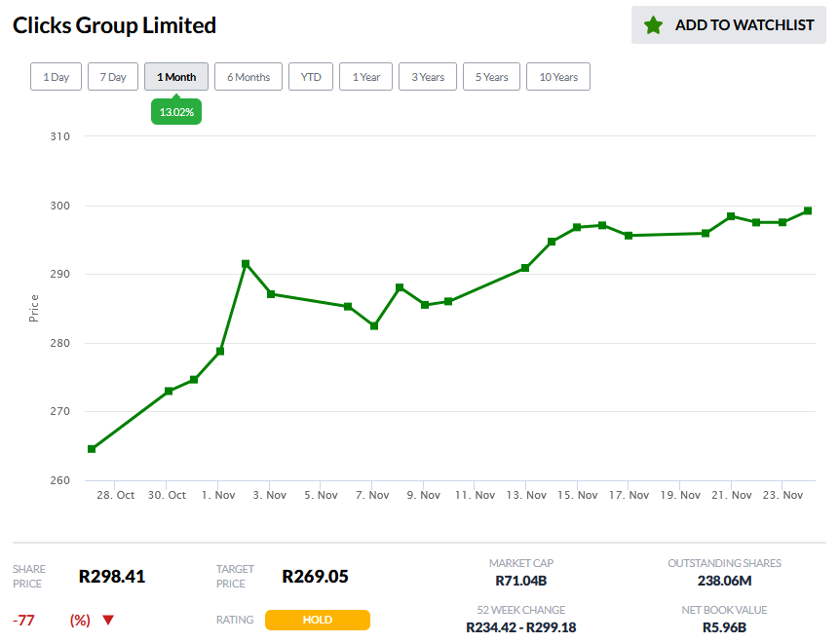Screen dimensions: 840x643
Task: Click the red down-arrow change indicator
Action: [108, 620]
